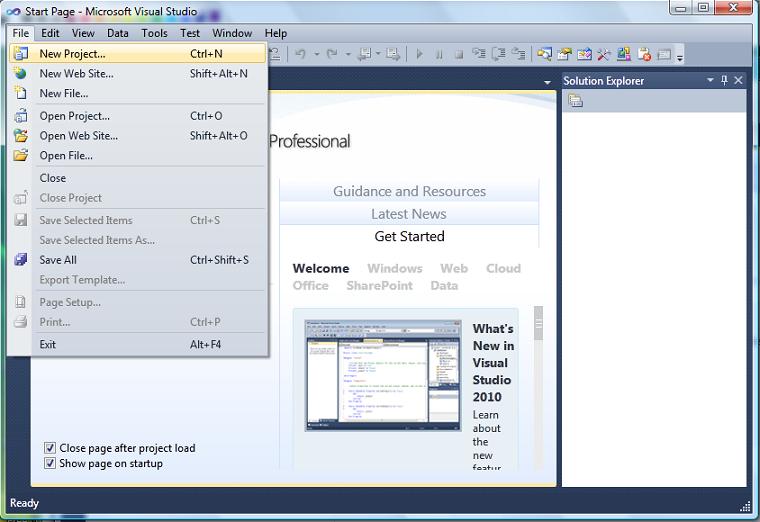Click the toolbar icon with red circle badge
The image size is (760, 522).
coord(644,54)
